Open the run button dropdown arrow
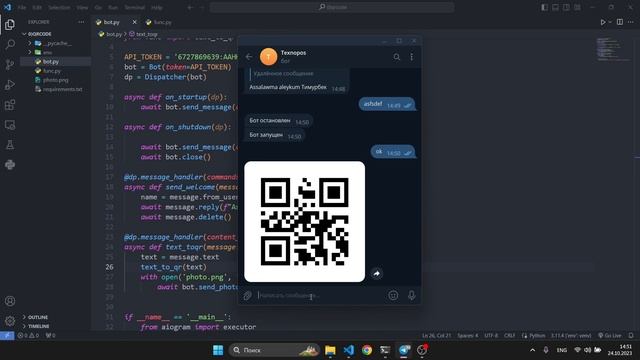640x360 pixels. pyautogui.click(x=610, y=22)
